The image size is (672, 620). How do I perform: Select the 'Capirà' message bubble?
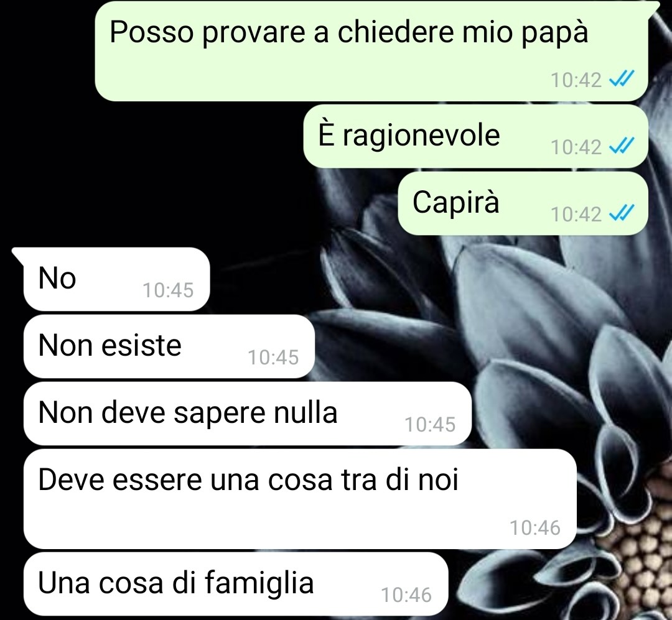[523, 203]
